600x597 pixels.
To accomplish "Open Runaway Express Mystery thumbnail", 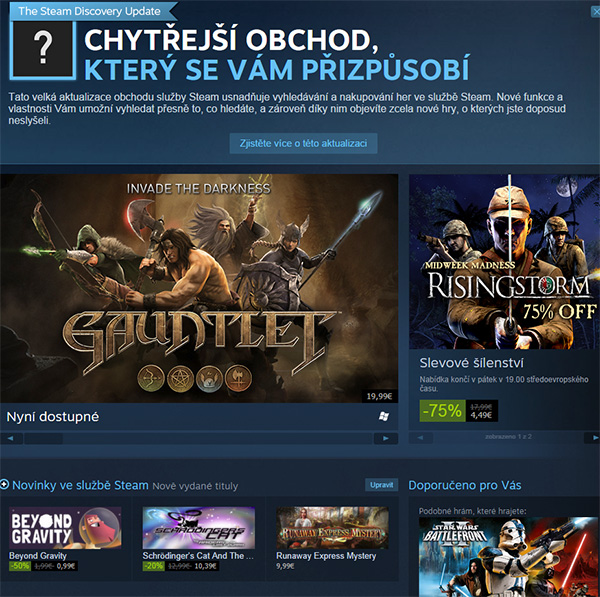I will (x=332, y=528).
